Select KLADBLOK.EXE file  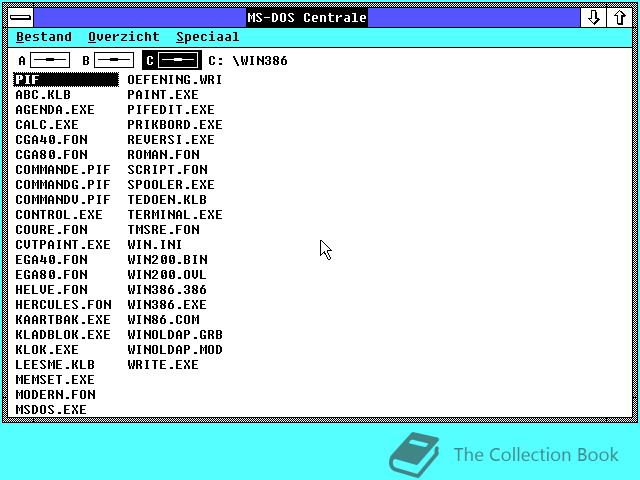point(63,335)
